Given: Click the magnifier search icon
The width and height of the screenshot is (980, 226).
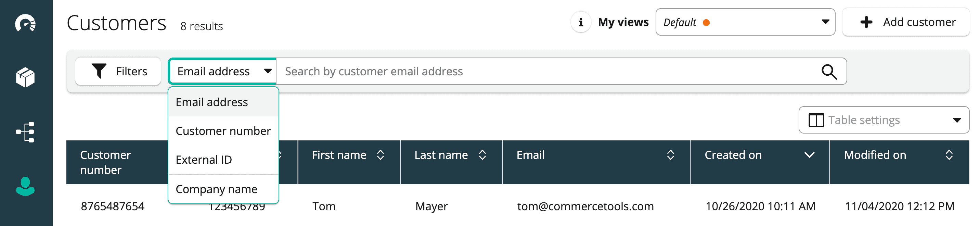Looking at the screenshot, I should [x=829, y=72].
